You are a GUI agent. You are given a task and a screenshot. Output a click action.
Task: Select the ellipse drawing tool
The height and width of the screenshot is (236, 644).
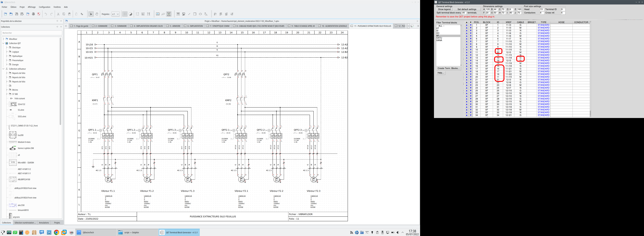201,14
